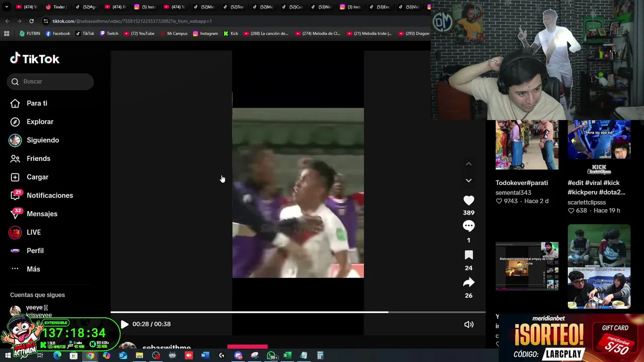The width and height of the screenshot is (644, 362).
Task: Open Mensajes with 32 badge
Action: point(34,214)
